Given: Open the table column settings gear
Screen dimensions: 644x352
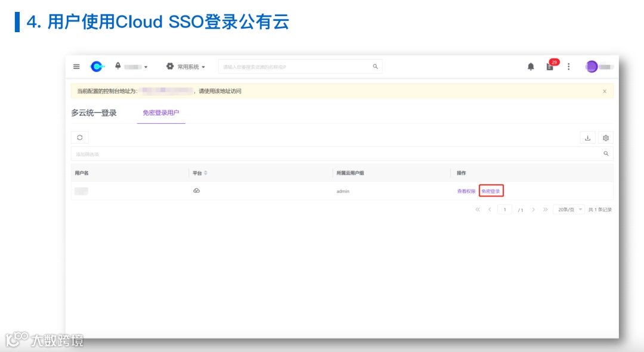Looking at the screenshot, I should [x=606, y=138].
